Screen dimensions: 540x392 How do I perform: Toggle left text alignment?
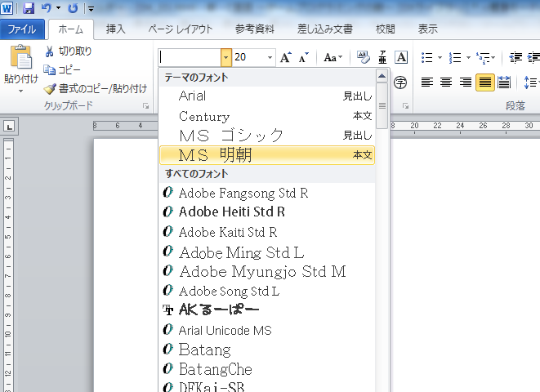[426, 82]
